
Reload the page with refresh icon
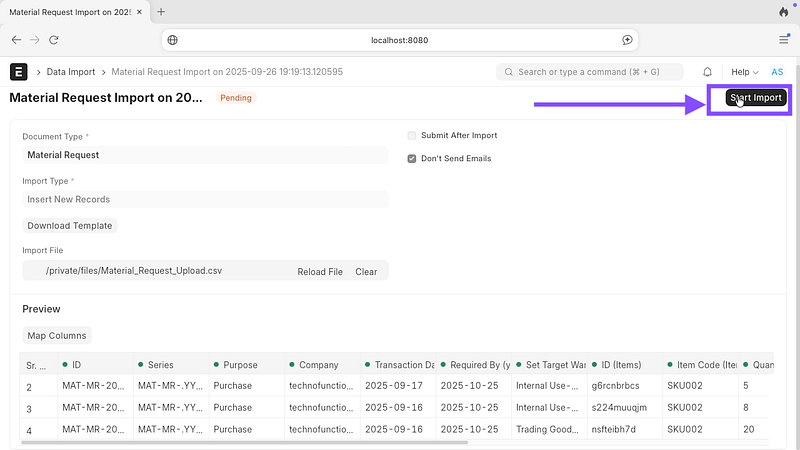pos(54,40)
